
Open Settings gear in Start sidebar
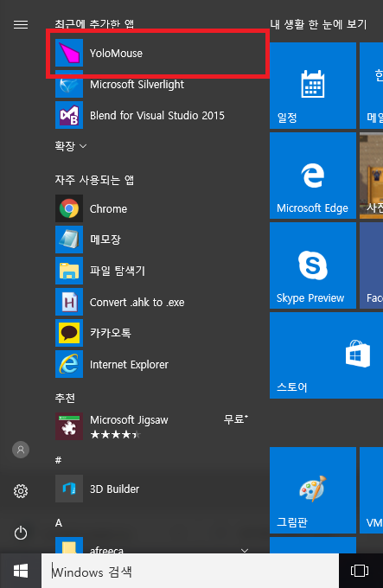point(21,491)
